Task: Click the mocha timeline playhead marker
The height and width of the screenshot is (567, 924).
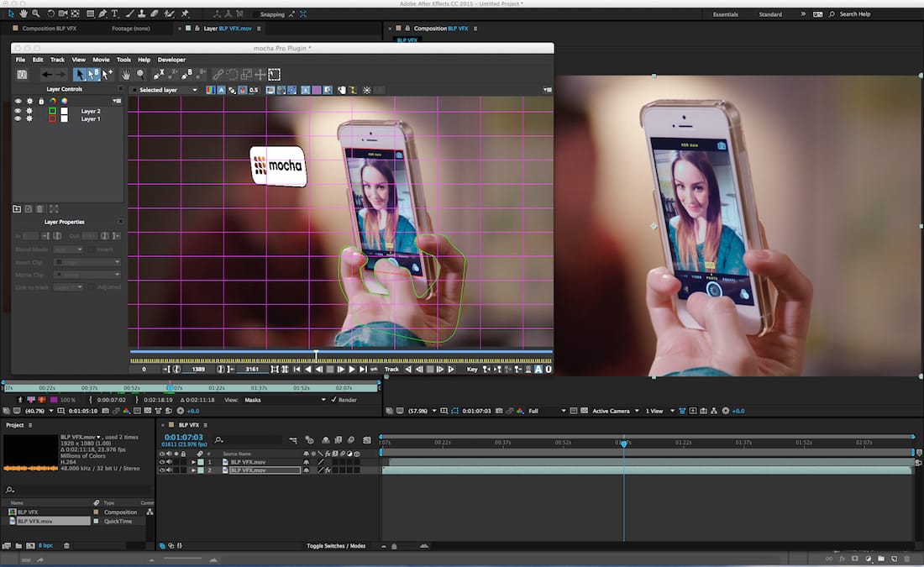Action: 316,354
